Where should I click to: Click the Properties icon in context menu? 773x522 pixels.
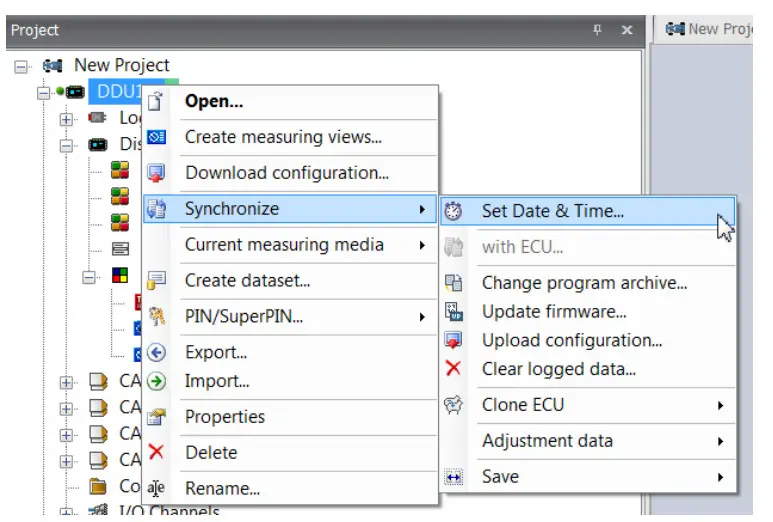tap(156, 417)
